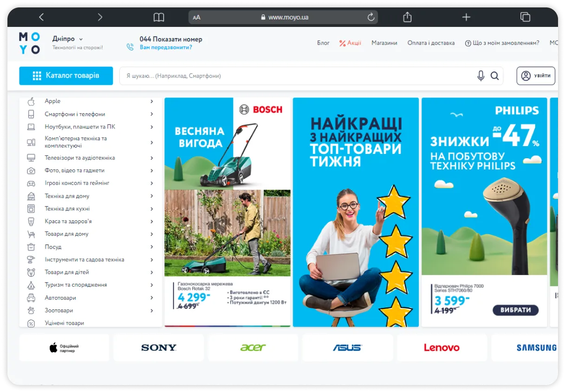Screen dimensions: 565x392
Task: Click the TV category icon
Action: [x=31, y=158]
